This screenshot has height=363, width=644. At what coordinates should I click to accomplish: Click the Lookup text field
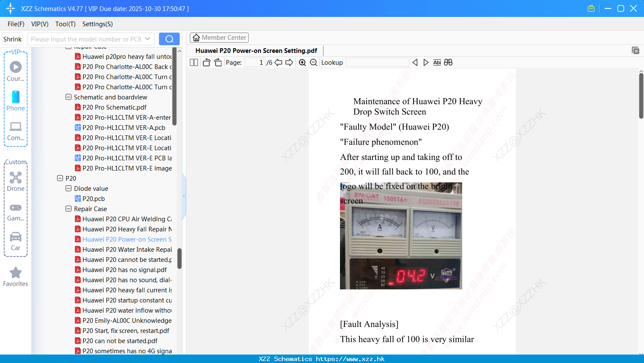point(377,63)
